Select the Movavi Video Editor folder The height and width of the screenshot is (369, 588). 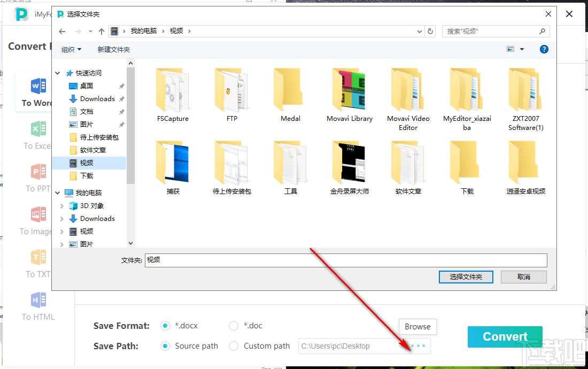click(x=408, y=99)
